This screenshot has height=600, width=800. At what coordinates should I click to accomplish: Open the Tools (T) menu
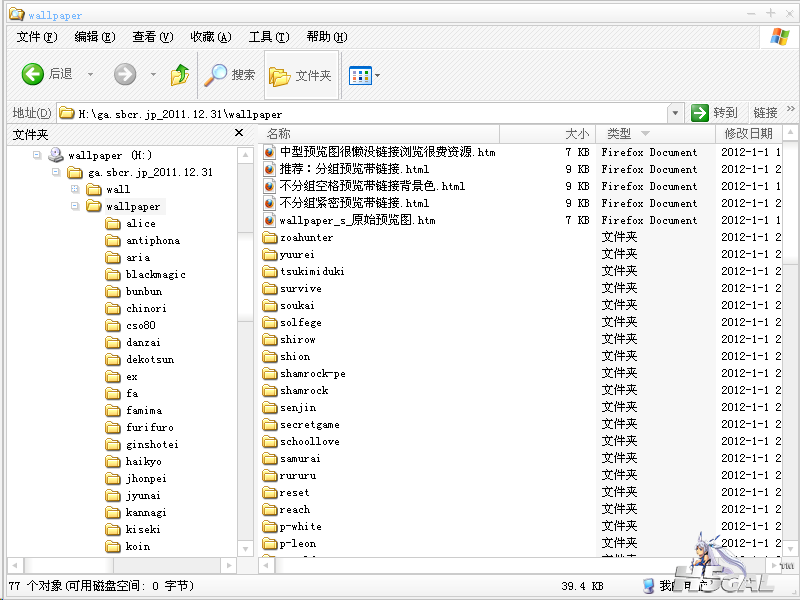click(x=269, y=37)
